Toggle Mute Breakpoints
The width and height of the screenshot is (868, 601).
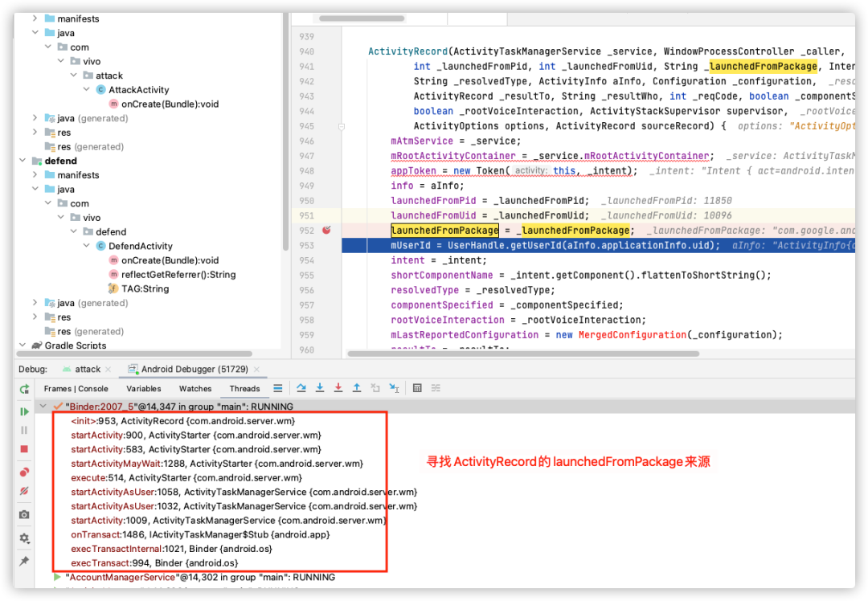(24, 491)
